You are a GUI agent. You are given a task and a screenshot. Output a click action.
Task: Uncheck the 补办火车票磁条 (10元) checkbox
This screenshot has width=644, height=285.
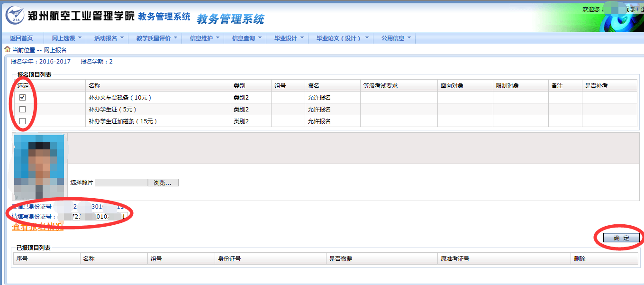(22, 97)
